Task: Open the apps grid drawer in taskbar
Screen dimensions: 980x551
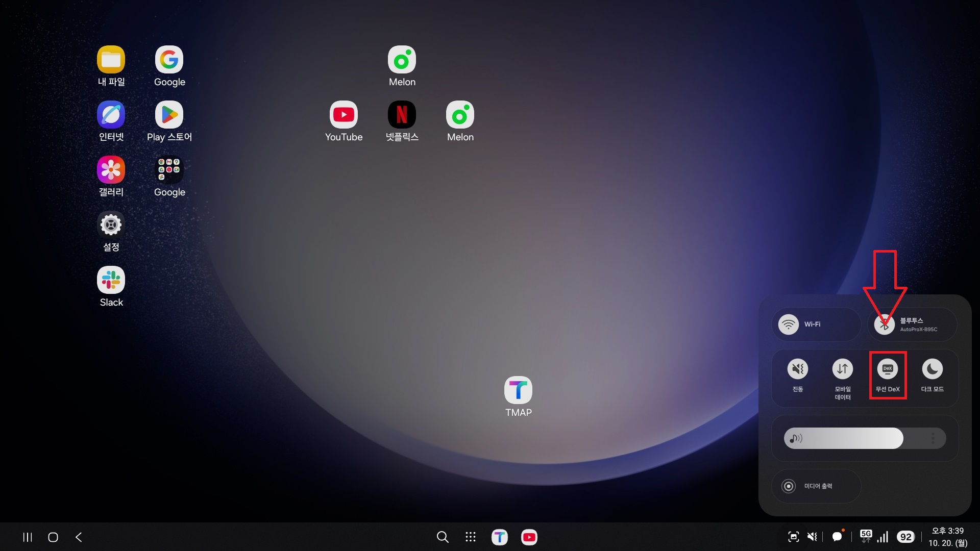Action: (x=471, y=537)
